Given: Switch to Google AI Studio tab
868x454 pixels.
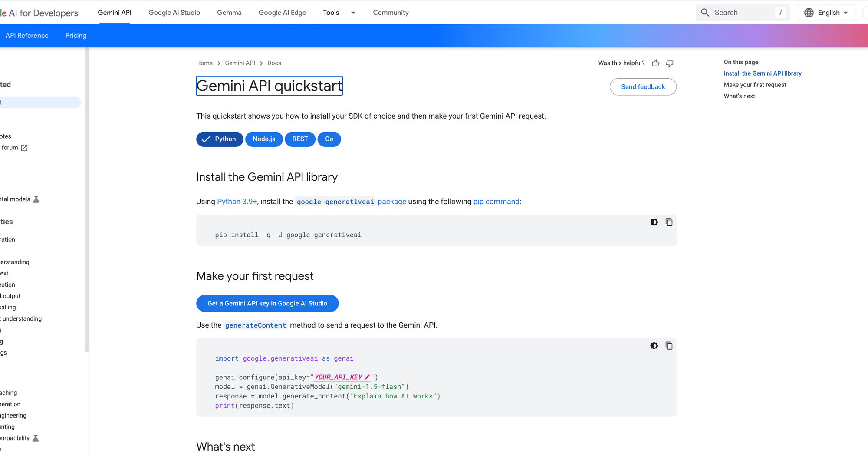Looking at the screenshot, I should [x=174, y=13].
